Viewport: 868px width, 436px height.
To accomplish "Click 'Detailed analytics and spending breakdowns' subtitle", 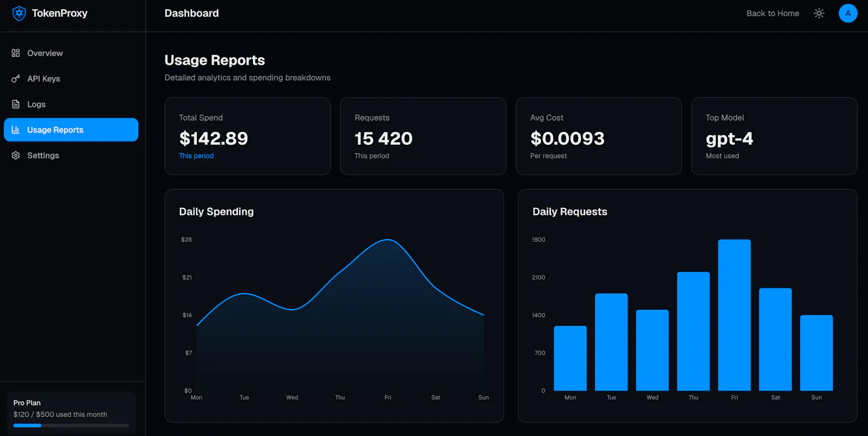I will click(247, 78).
